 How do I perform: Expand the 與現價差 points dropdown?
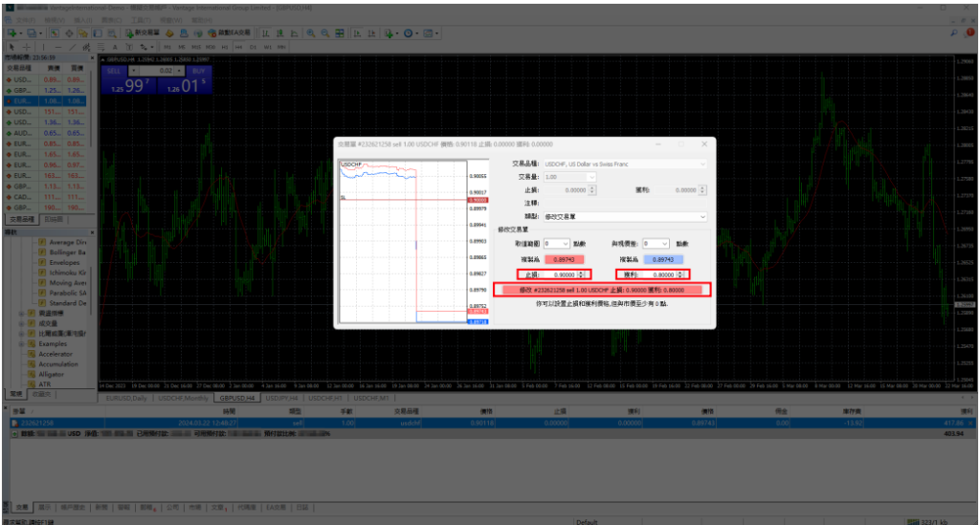[657, 244]
